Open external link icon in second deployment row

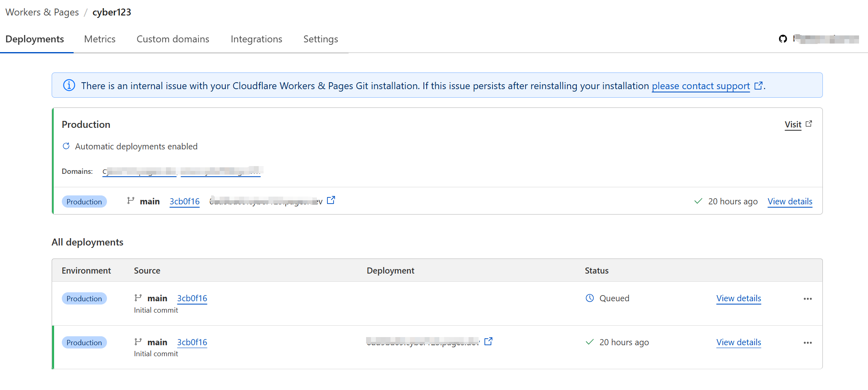pos(489,342)
